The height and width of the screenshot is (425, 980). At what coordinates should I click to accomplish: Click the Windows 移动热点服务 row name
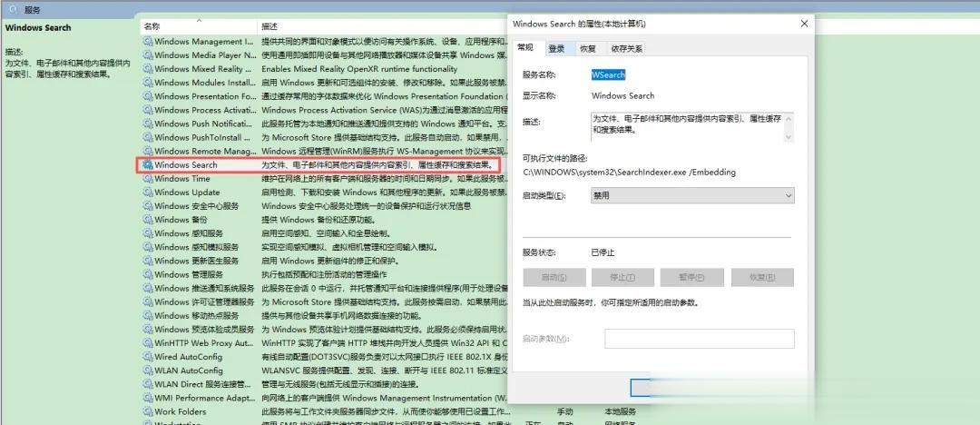[x=196, y=316]
